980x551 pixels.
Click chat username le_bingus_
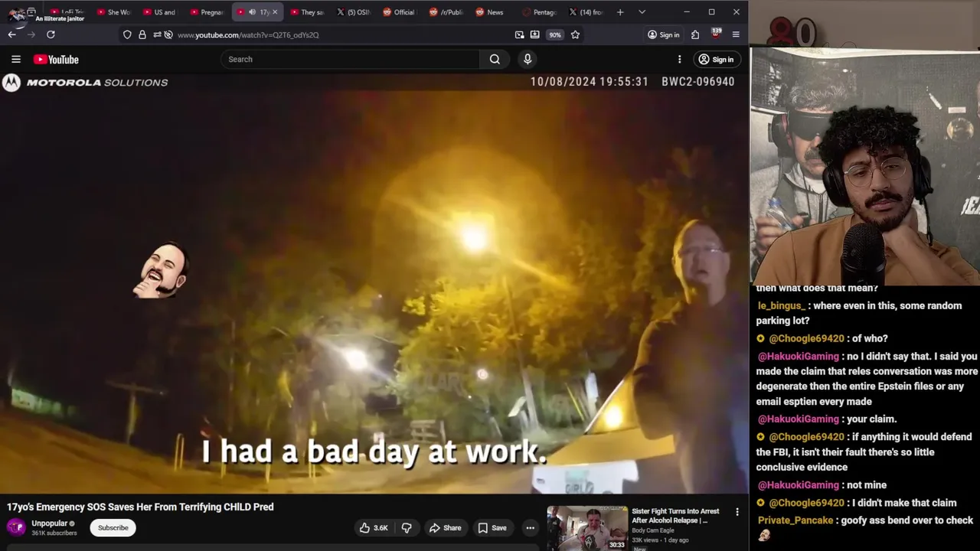coord(781,305)
